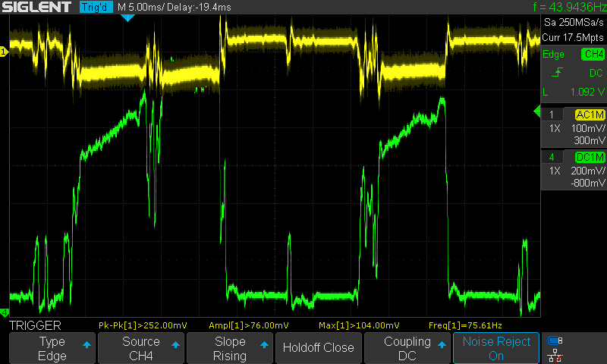Click the Pk-Pk[1] measurement readout

143,325
